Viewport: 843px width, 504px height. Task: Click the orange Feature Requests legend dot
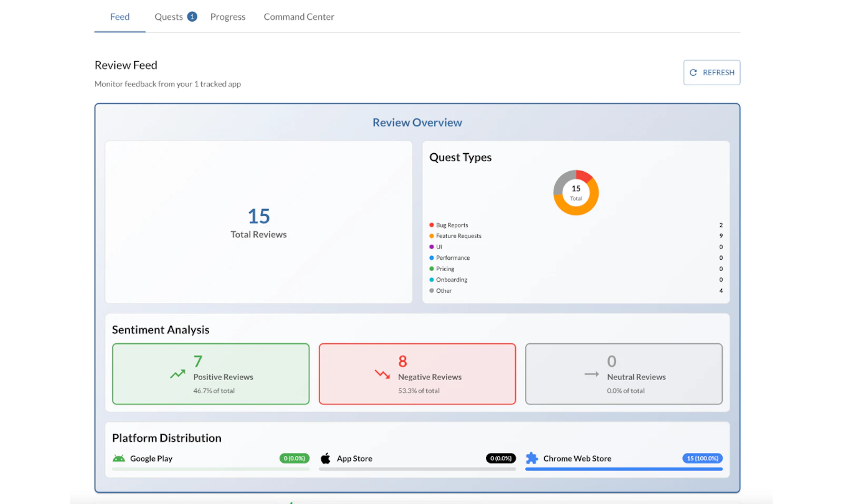tap(432, 236)
